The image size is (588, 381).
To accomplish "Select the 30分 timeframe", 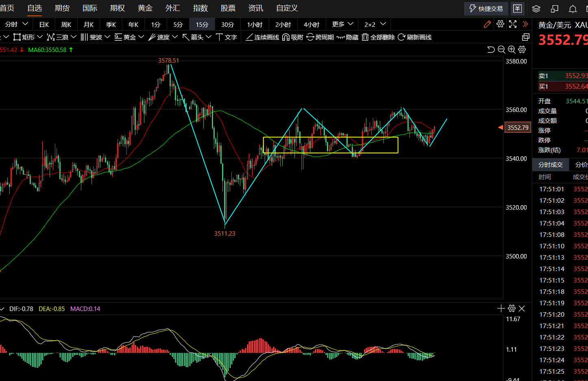I will (x=228, y=24).
